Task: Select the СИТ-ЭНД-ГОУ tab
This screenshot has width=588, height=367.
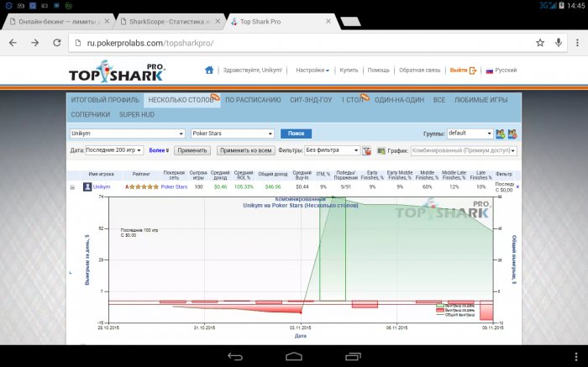Action: (311, 100)
